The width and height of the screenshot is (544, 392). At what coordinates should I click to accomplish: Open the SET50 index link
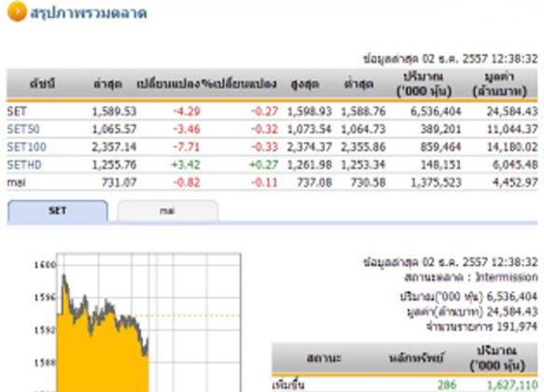(x=23, y=129)
